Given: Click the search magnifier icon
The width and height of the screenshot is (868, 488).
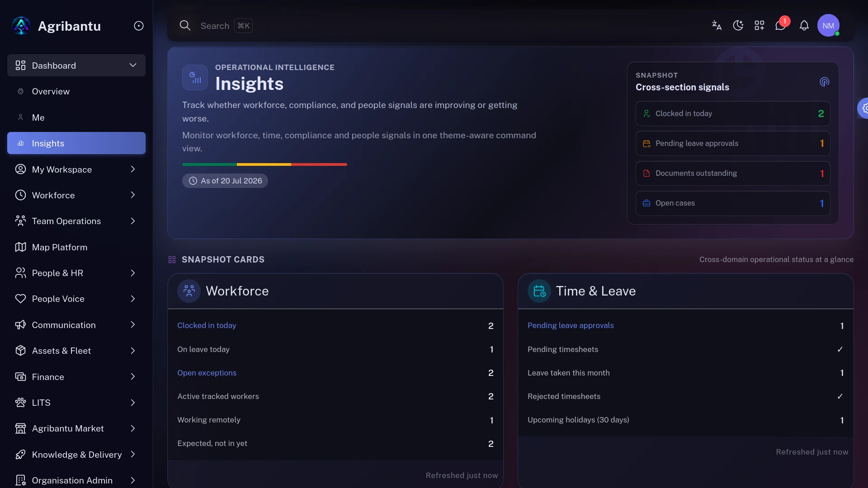Looking at the screenshot, I should 185,25.
